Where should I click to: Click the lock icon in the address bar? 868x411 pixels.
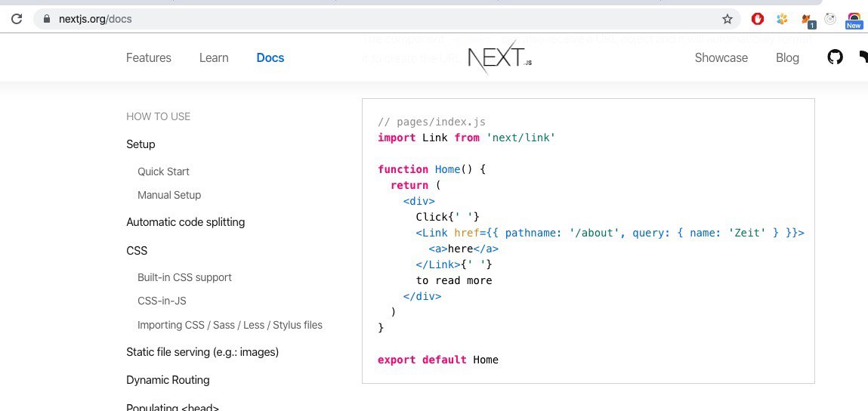(47, 19)
